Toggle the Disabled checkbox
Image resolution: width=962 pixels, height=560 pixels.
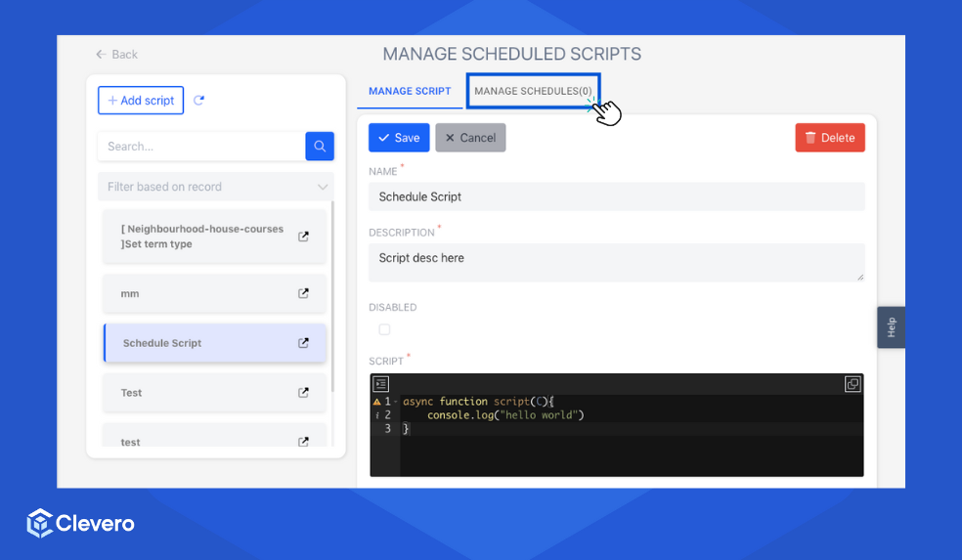pyautogui.click(x=384, y=329)
